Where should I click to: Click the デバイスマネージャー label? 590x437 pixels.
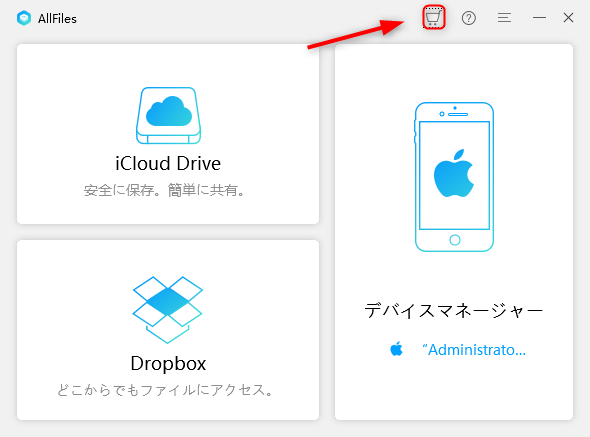pos(453,311)
